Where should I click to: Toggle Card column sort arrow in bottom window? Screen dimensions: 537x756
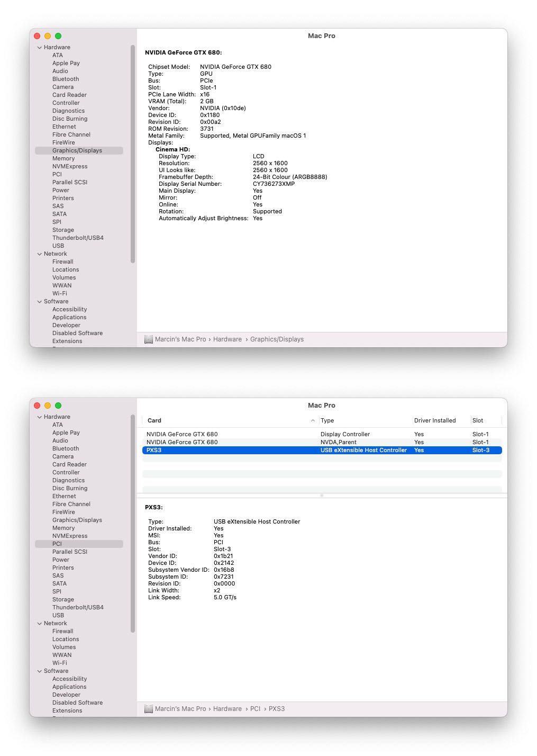tap(313, 420)
